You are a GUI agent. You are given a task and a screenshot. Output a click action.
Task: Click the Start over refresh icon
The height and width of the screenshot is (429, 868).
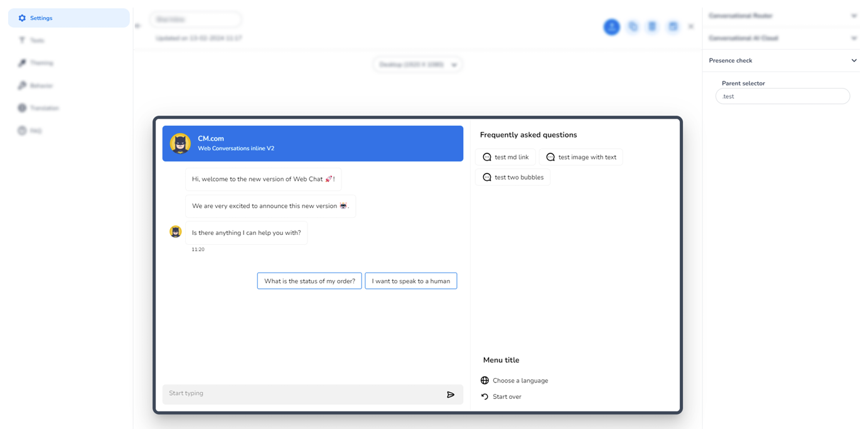pyautogui.click(x=485, y=397)
